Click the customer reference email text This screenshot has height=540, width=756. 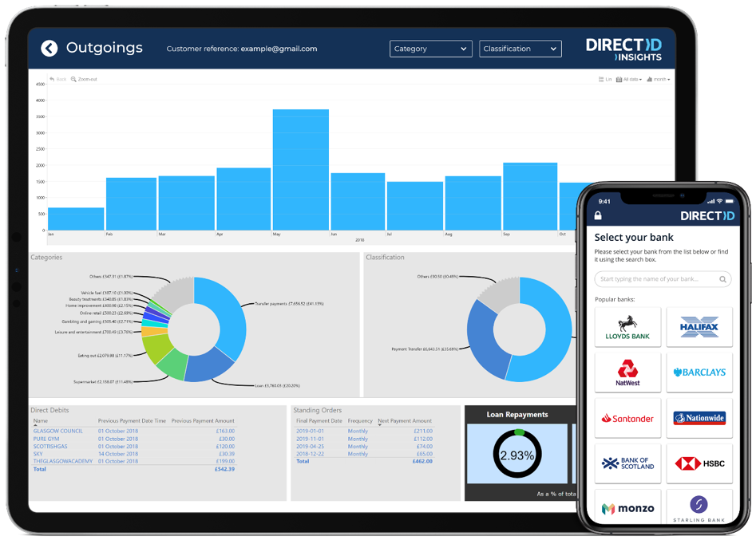coord(279,49)
